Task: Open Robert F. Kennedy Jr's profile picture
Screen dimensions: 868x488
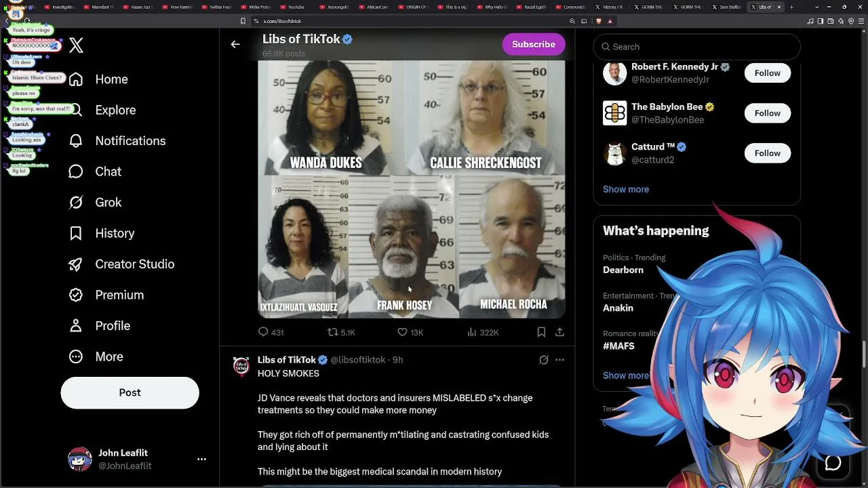Action: pos(615,73)
